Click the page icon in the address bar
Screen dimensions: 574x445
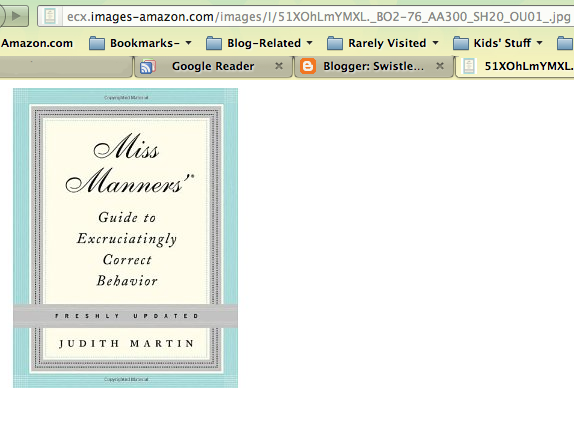click(50, 16)
